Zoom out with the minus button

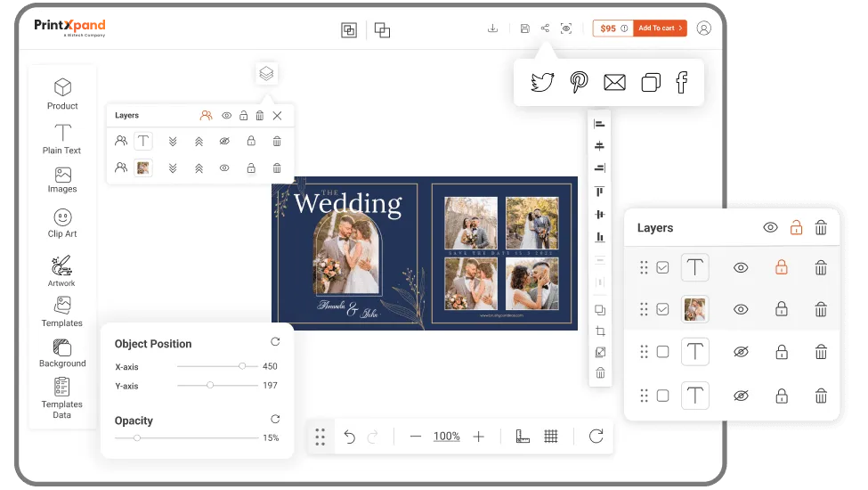point(416,437)
